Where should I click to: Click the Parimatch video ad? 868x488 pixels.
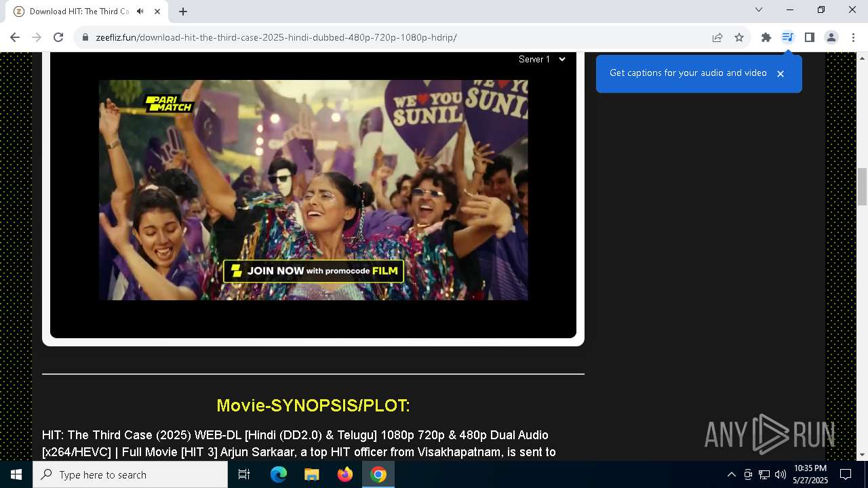313,190
